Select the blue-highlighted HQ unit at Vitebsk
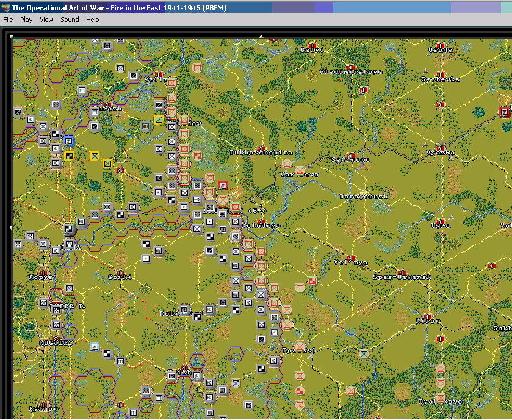This screenshot has width=512, height=420. (68, 142)
